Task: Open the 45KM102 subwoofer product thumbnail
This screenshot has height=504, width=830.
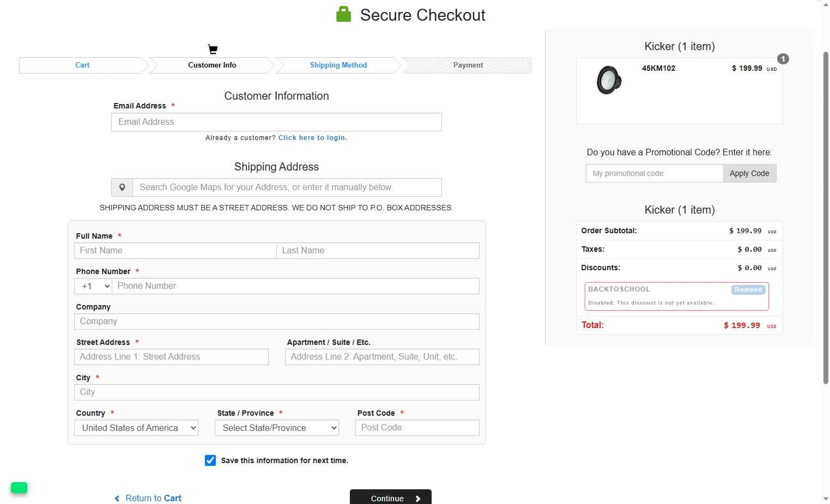Action: (609, 80)
